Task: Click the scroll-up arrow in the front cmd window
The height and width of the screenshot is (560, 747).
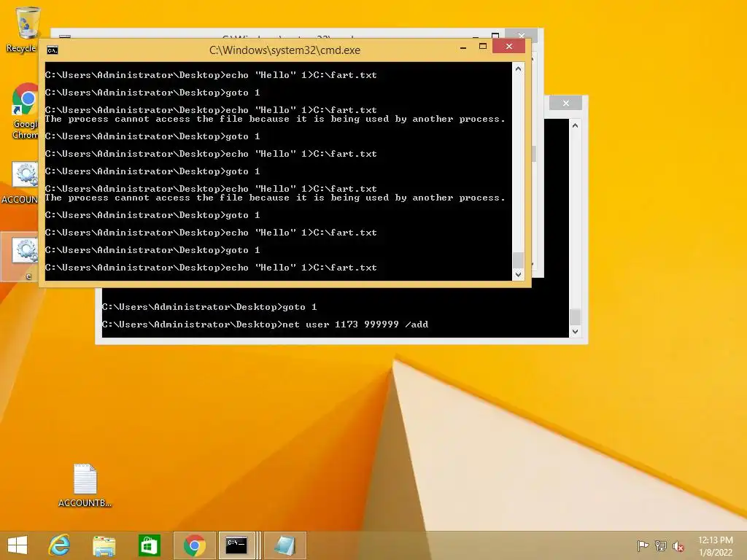Action: pyautogui.click(x=519, y=69)
